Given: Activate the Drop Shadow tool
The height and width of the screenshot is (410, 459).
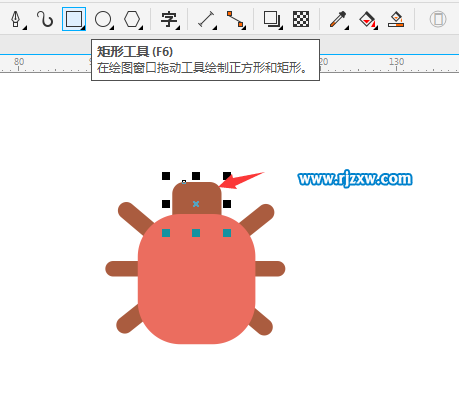Looking at the screenshot, I should (272, 19).
